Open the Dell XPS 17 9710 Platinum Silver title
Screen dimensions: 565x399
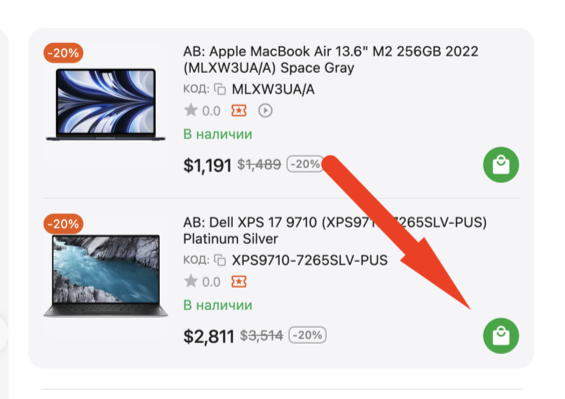pyautogui.click(x=335, y=230)
